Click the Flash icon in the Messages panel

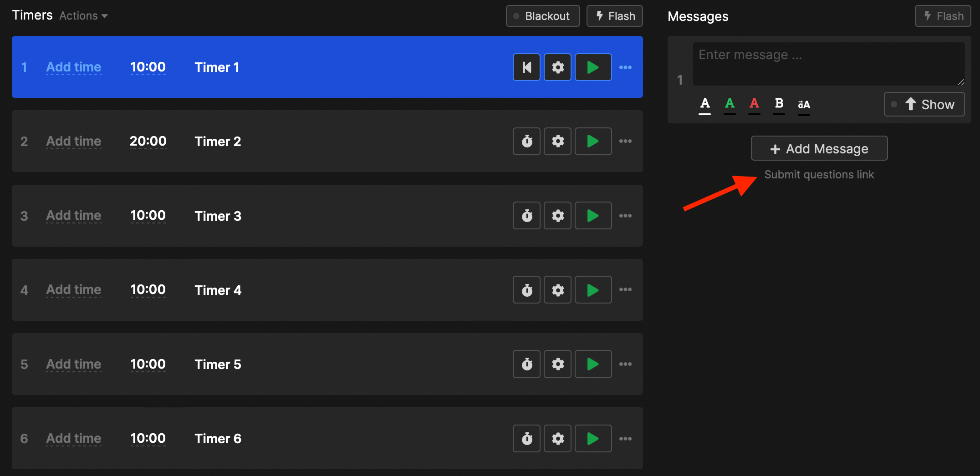click(943, 15)
